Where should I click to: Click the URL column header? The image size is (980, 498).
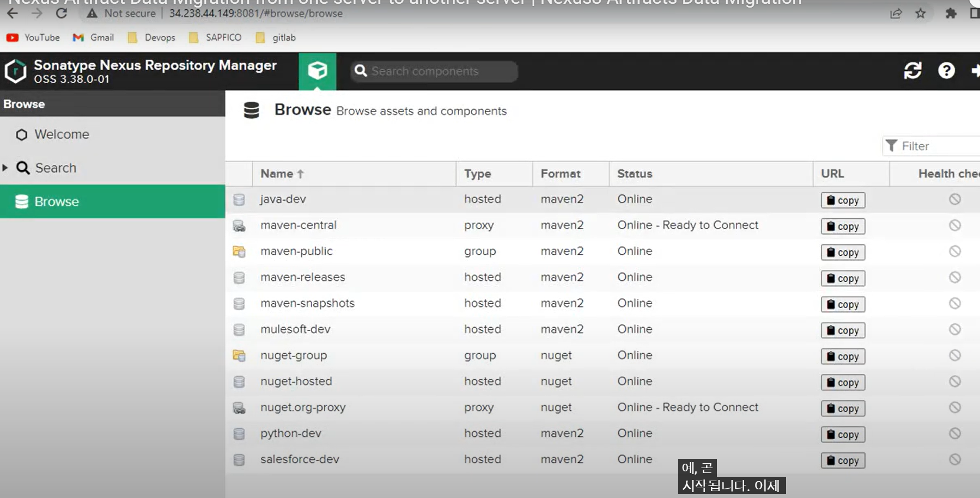pyautogui.click(x=851, y=174)
